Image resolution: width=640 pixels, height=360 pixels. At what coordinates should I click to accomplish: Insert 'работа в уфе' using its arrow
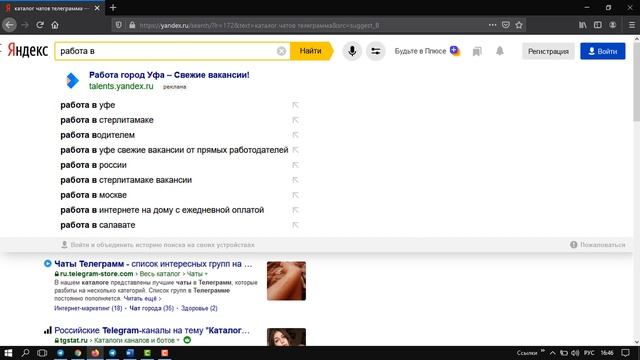click(295, 105)
